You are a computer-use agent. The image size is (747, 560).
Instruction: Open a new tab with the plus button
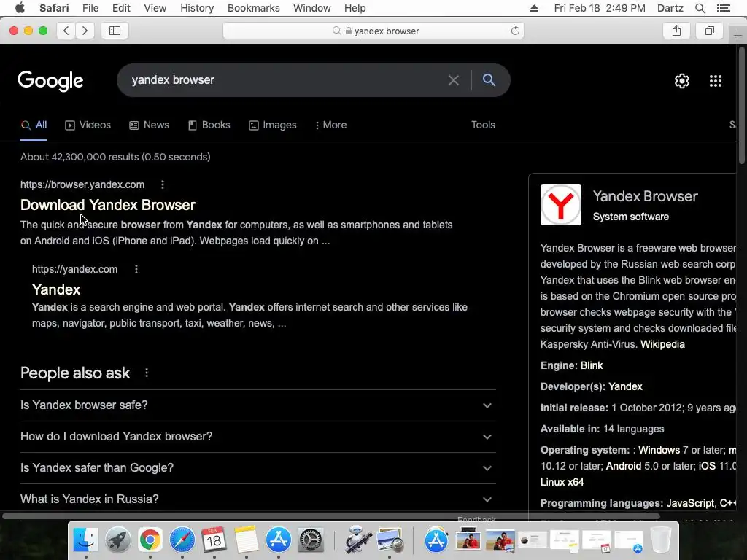pos(738,36)
